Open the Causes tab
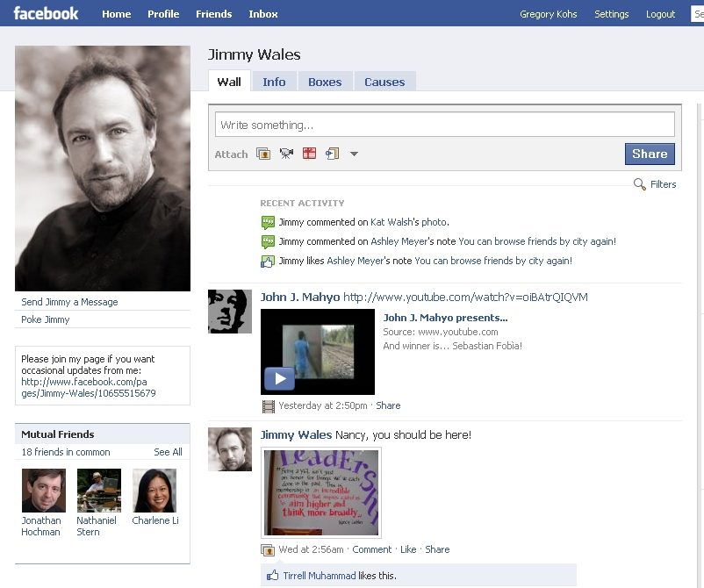 click(384, 82)
